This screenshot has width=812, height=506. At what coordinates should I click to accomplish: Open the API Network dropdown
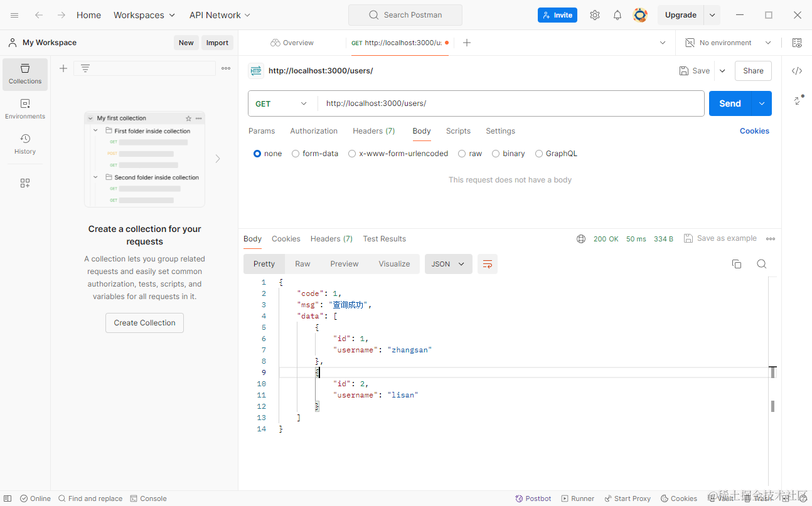[220, 15]
